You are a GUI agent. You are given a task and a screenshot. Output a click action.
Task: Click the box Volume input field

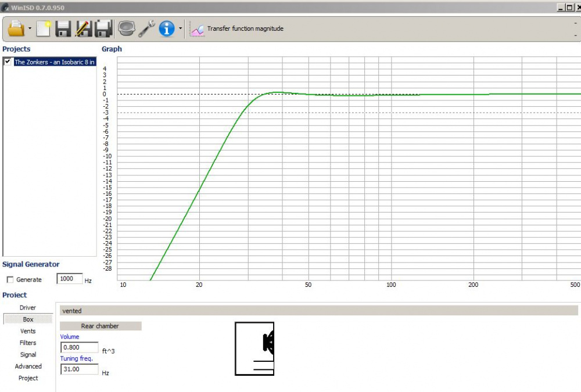click(x=79, y=347)
